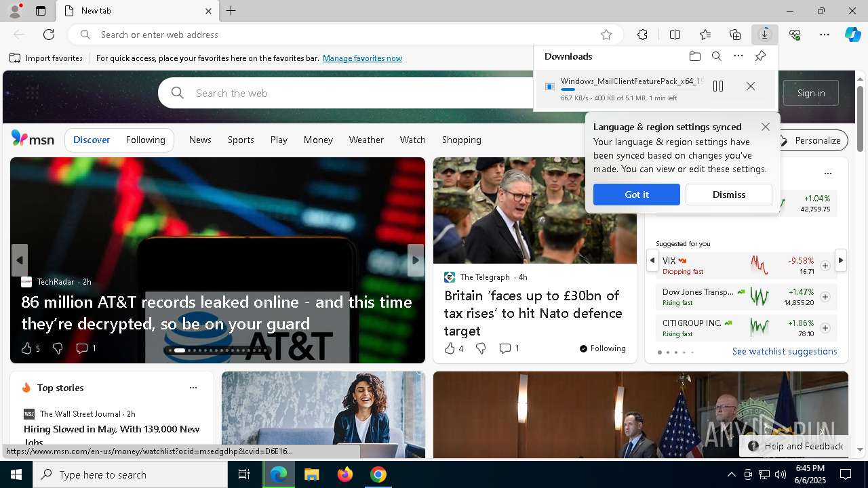
Task: Open Personalize feed settings
Action: point(812,140)
